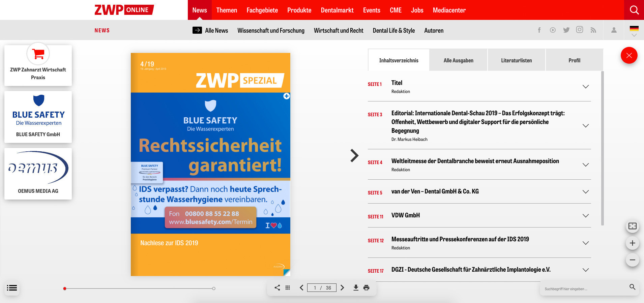Open the Events menu item

372,10
